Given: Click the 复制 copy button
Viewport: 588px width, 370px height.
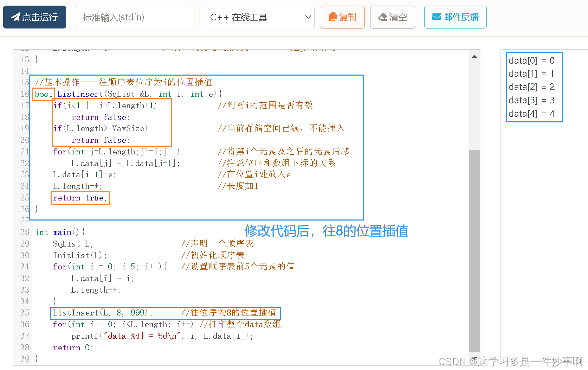Looking at the screenshot, I should 343,17.
